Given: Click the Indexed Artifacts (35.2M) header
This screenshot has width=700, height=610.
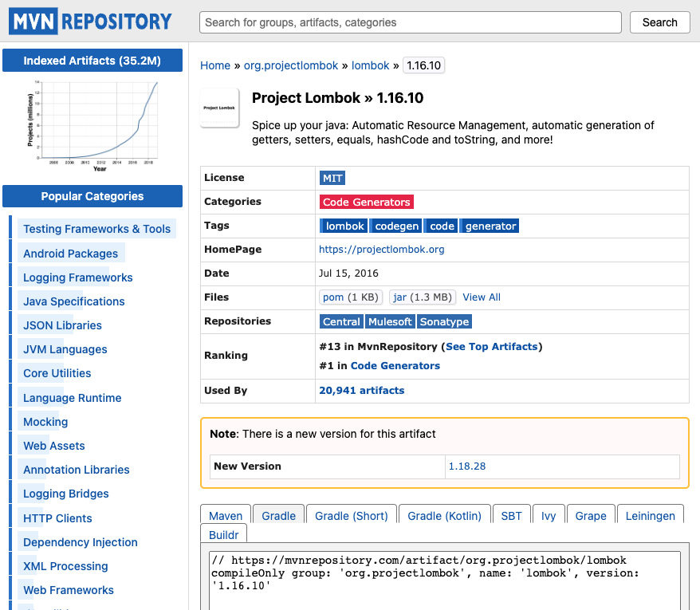Looking at the screenshot, I should click(92, 61).
